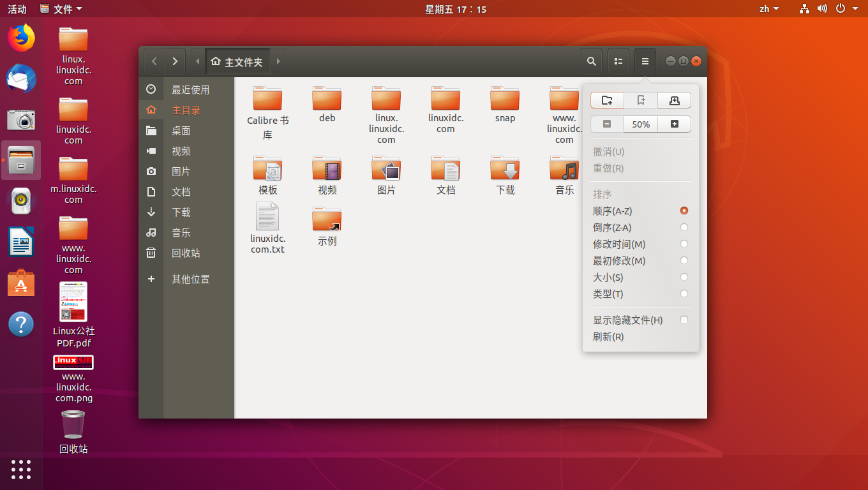Select the Linux公社PDF.pdf file on the desktop
Image resolution: width=868 pixels, height=490 pixels.
tap(73, 315)
